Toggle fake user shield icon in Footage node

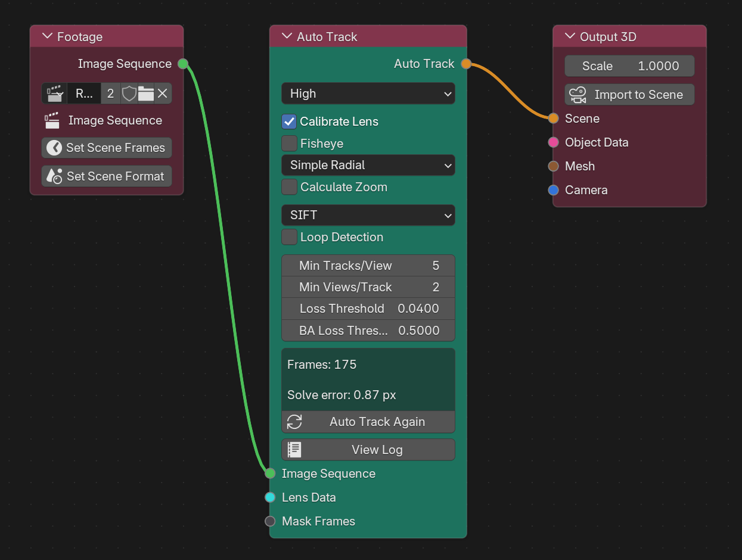coord(129,94)
